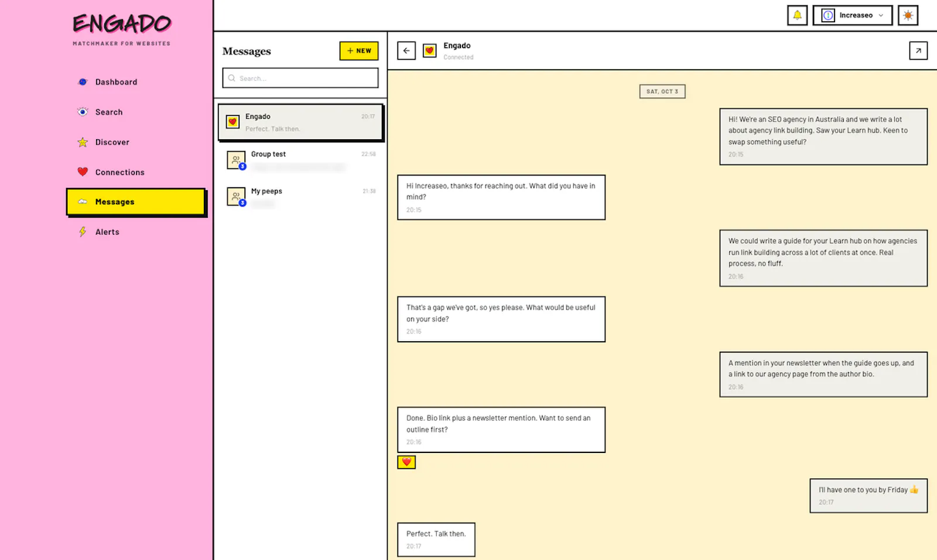Click the Alerts lightning bolt icon

(x=83, y=232)
